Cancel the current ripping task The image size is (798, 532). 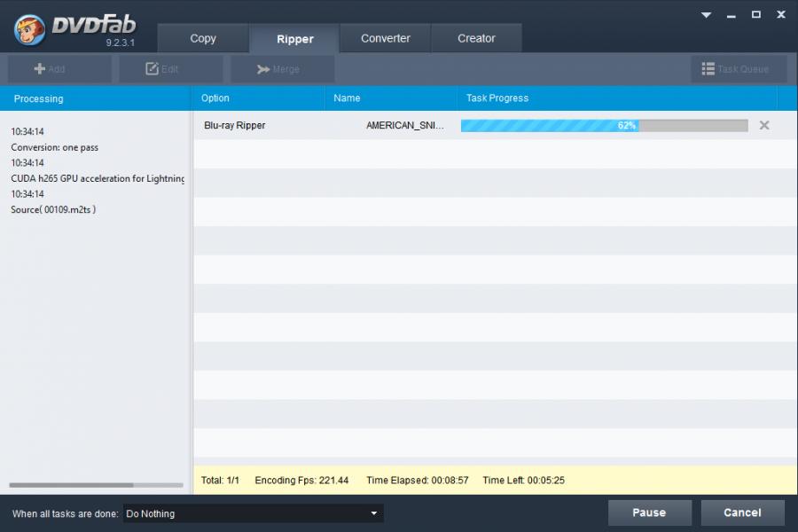point(742,512)
